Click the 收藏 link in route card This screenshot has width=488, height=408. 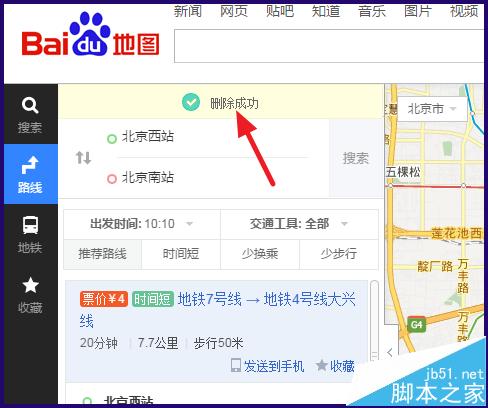[342, 366]
